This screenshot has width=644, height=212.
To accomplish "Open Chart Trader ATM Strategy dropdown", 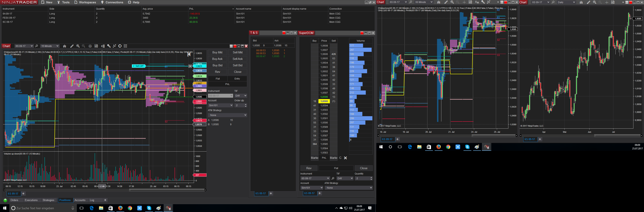I will (x=228, y=115).
